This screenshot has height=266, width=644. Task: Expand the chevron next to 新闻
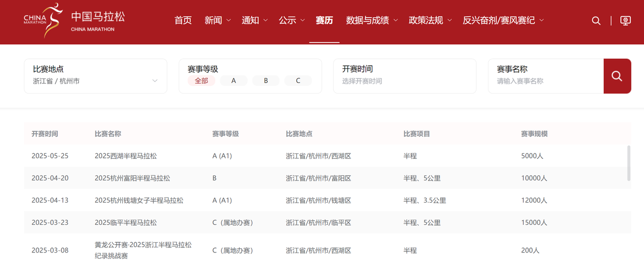[x=228, y=21]
